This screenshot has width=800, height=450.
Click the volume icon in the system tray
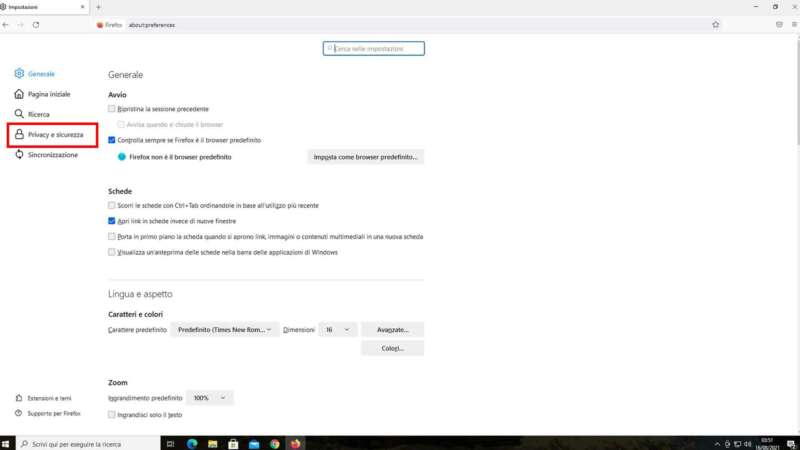(747, 444)
